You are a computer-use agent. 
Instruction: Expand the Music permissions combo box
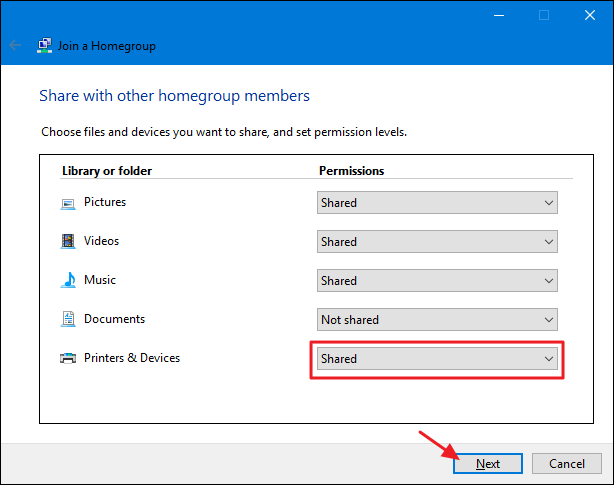[437, 281]
